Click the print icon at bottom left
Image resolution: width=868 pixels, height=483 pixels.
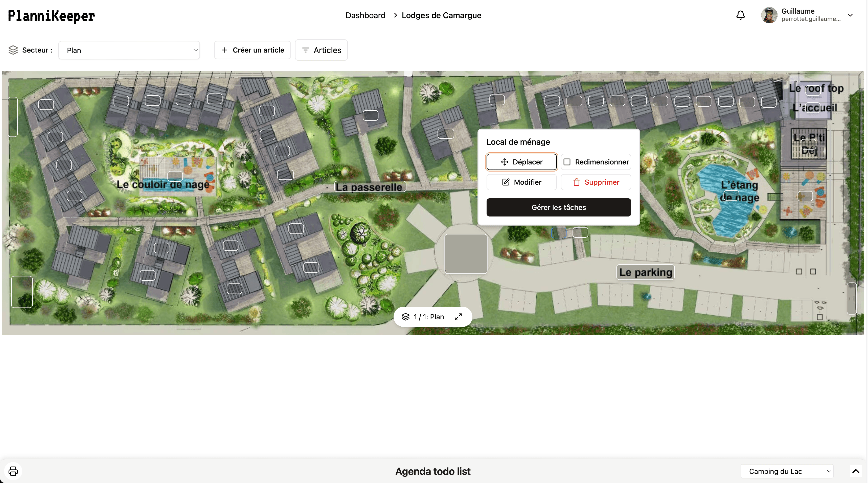[x=13, y=471]
